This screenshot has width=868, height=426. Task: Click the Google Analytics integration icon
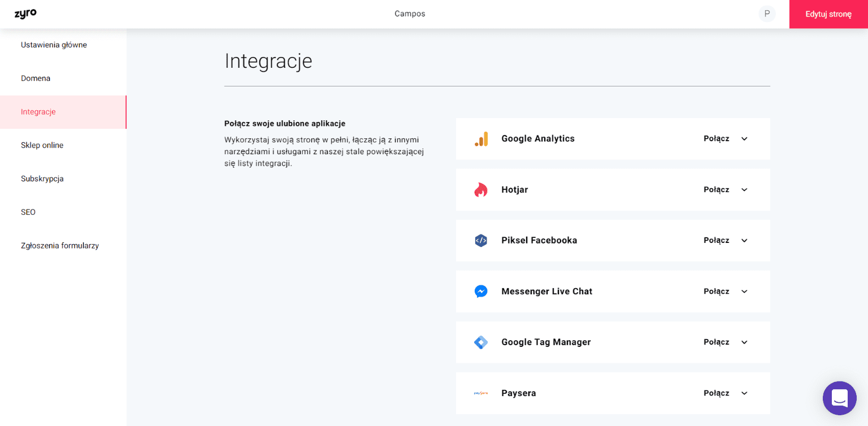[481, 138]
